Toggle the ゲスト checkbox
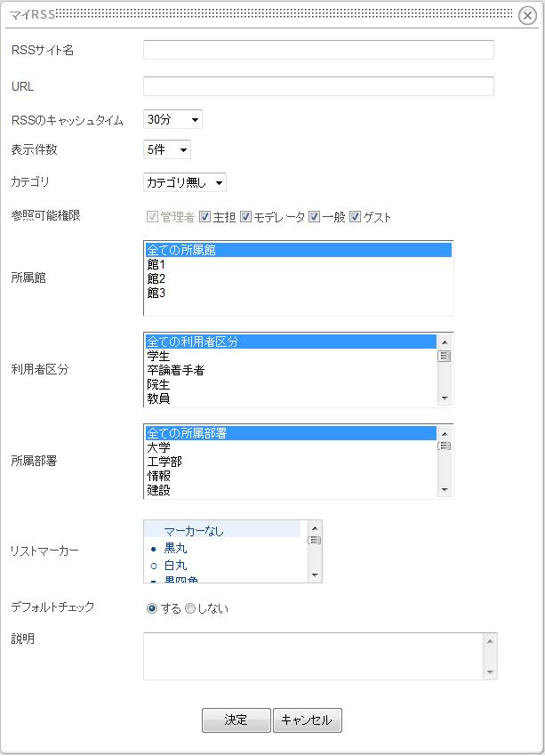 355,217
